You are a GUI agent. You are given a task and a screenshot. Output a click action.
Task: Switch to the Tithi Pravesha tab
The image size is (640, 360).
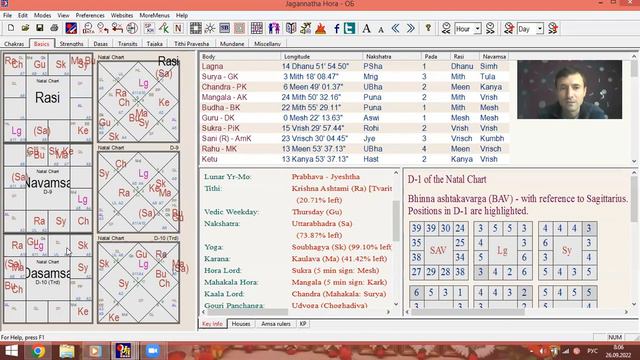point(191,44)
